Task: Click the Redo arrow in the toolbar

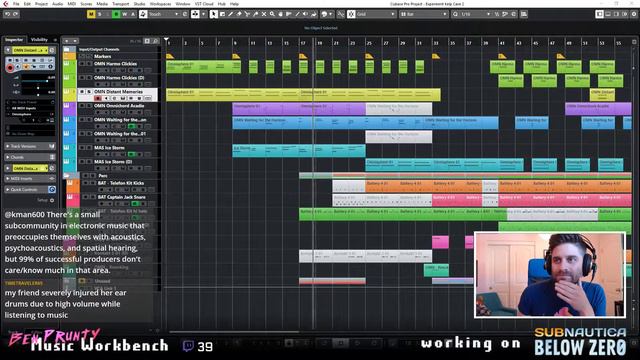Action: (x=16, y=14)
